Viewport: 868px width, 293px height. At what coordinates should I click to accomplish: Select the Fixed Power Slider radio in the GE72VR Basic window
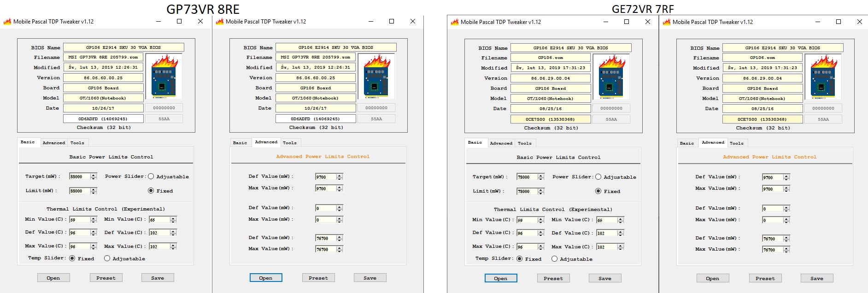(x=598, y=191)
